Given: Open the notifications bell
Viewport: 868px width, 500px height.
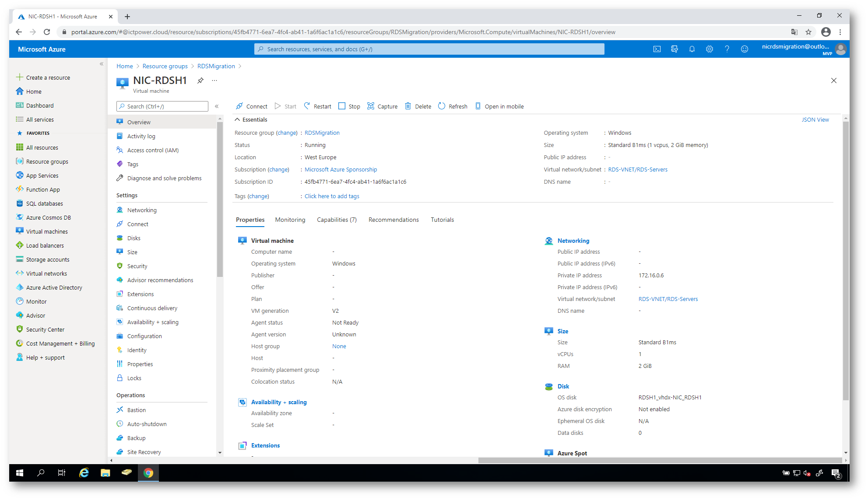Looking at the screenshot, I should point(692,49).
